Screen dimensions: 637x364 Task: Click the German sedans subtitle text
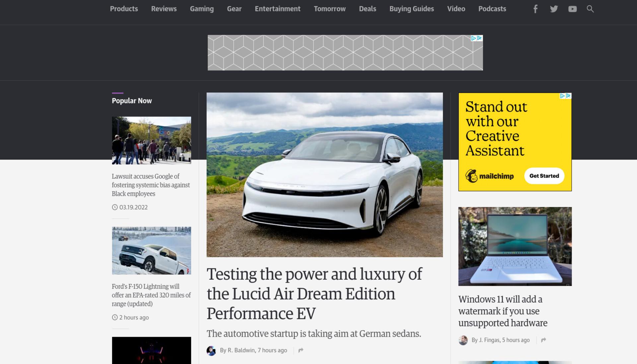coord(314,334)
